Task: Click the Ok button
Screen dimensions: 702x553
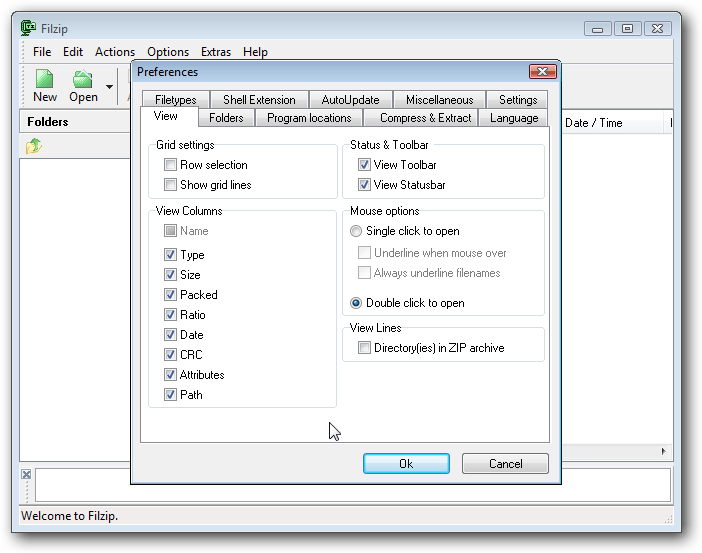Action: pos(406,463)
